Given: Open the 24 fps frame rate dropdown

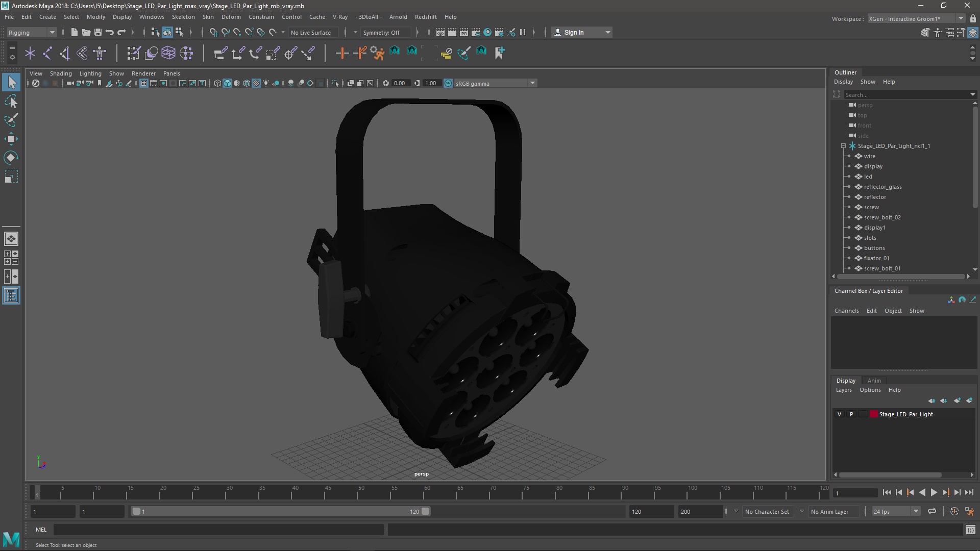Looking at the screenshot, I should click(895, 511).
